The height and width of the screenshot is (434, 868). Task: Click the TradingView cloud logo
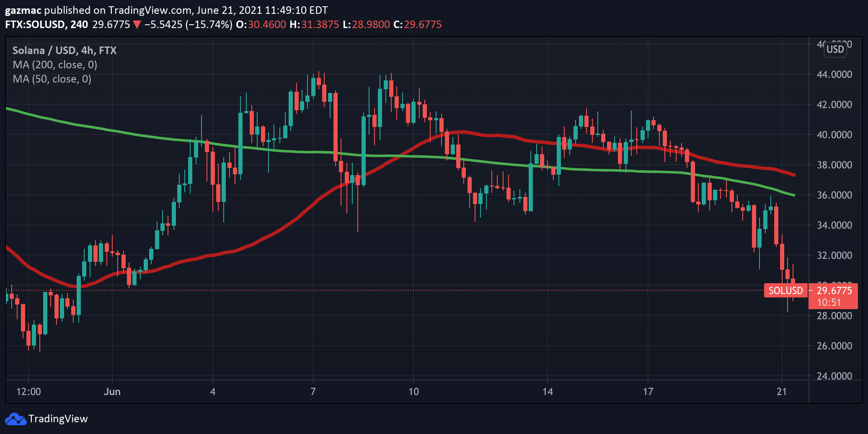[15, 418]
